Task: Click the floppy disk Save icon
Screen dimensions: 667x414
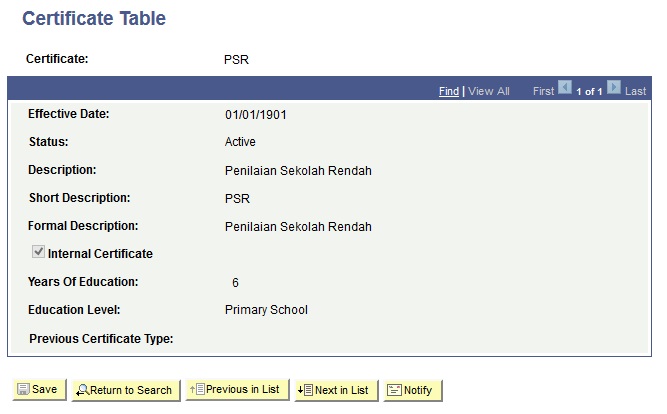Action: point(23,389)
